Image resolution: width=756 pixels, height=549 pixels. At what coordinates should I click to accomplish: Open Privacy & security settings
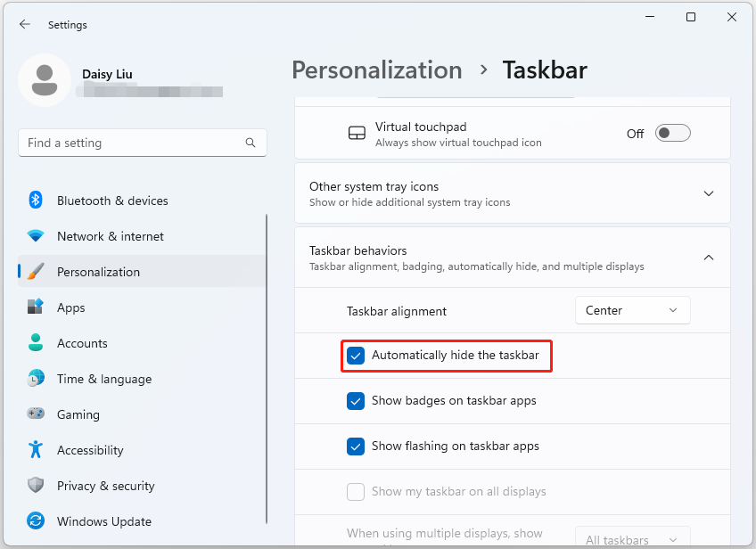tap(36, 486)
